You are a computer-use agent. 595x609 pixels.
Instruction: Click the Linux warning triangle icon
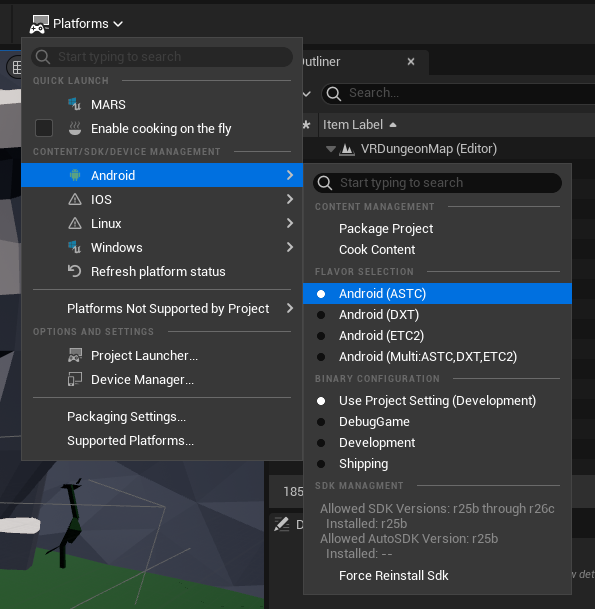pyautogui.click(x=75, y=223)
